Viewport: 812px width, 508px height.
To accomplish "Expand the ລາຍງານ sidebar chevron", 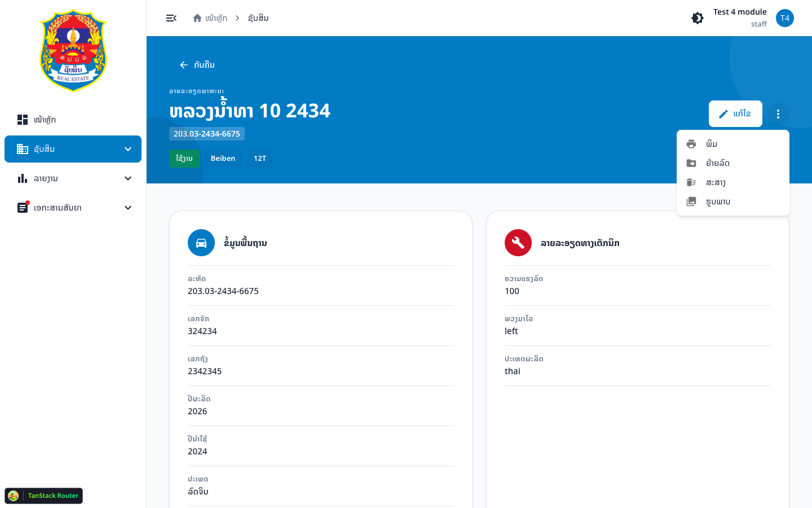I will tap(128, 178).
